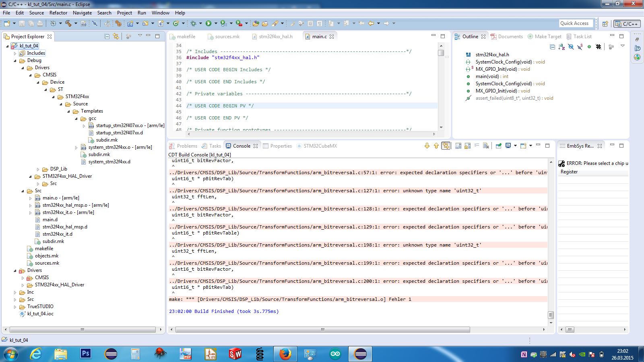The height and width of the screenshot is (362, 644).
Task: Toggle Link with Editor in Project Explorer
Action: click(x=116, y=36)
